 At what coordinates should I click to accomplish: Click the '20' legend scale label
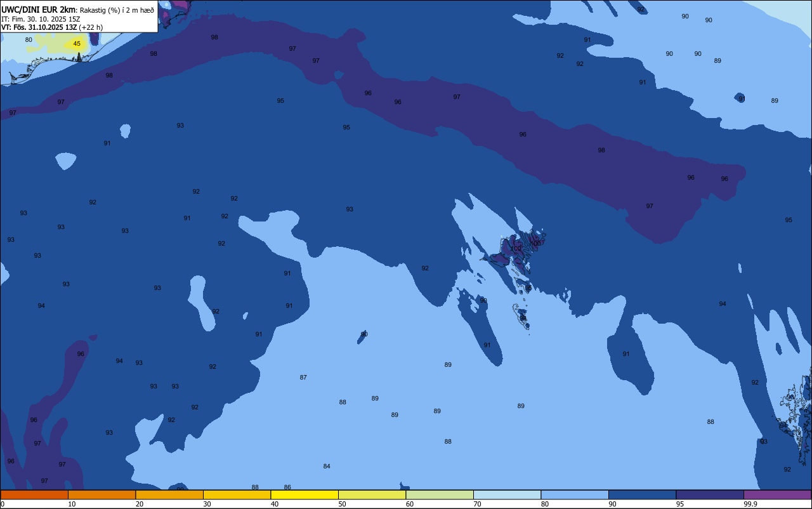pos(140,504)
